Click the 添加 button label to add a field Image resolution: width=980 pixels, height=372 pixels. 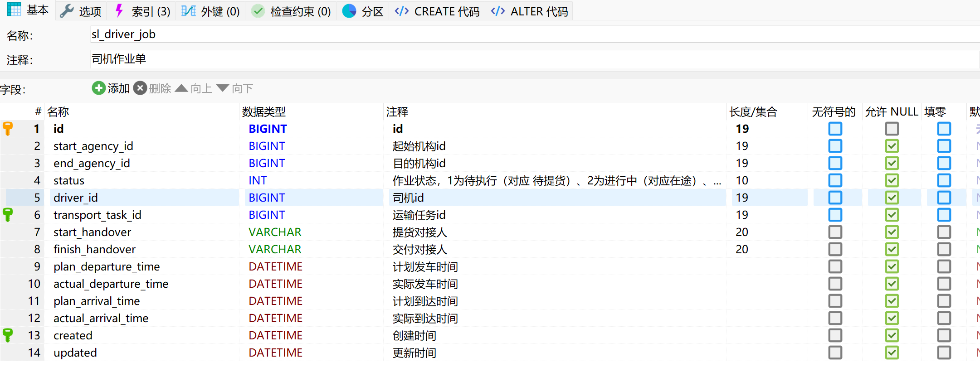coord(119,88)
